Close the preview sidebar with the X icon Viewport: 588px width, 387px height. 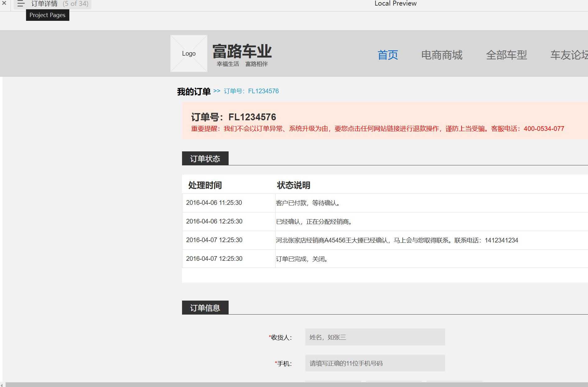[4, 4]
